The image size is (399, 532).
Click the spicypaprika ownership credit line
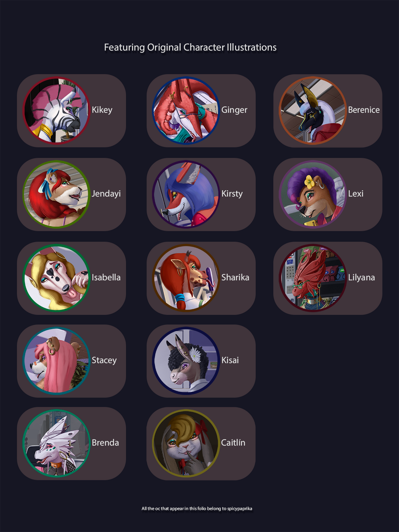click(x=197, y=509)
